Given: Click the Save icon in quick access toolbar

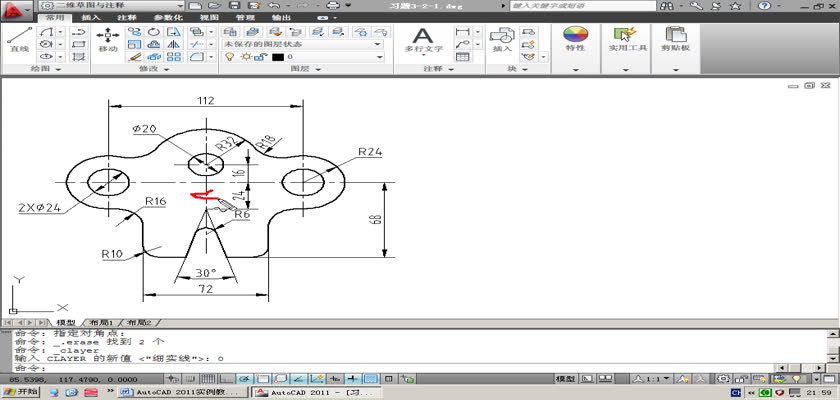Looking at the screenshot, I should point(234,5).
